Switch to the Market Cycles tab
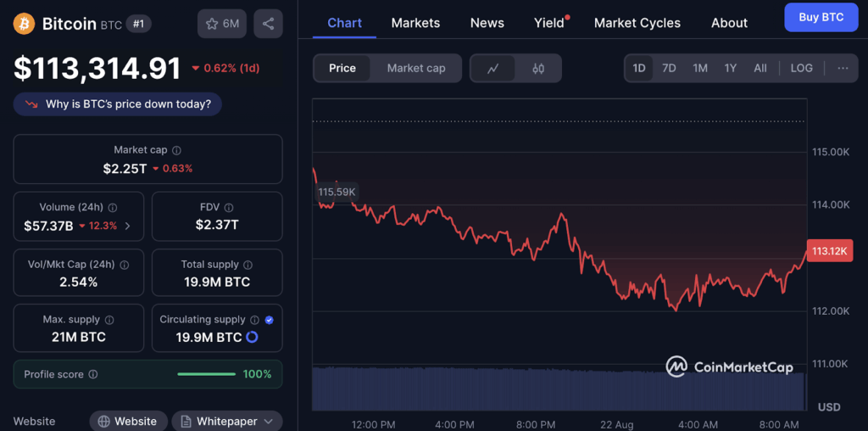The width and height of the screenshot is (868, 431). pyautogui.click(x=637, y=23)
